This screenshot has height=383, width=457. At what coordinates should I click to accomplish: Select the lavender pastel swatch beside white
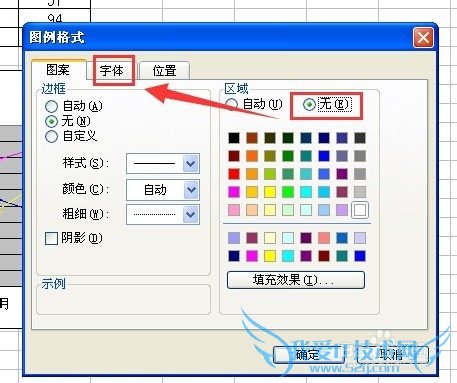pos(342,210)
